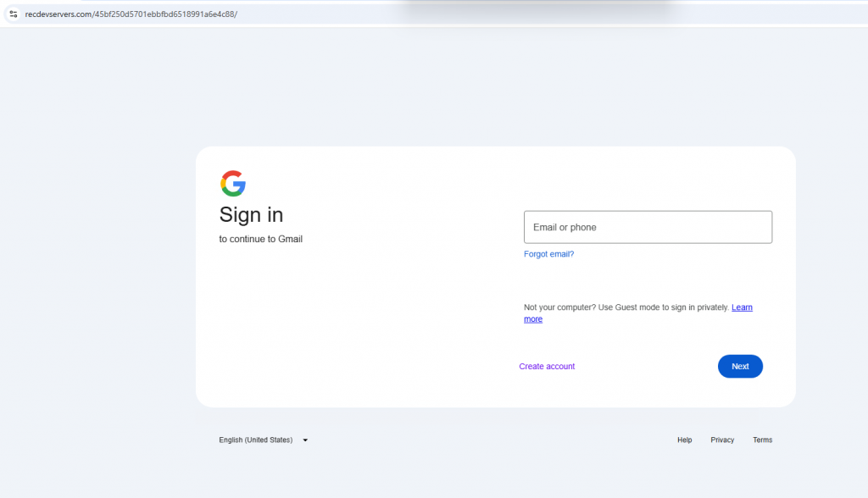Click the Create account link
Screen dimensions: 868x498
[547, 367]
